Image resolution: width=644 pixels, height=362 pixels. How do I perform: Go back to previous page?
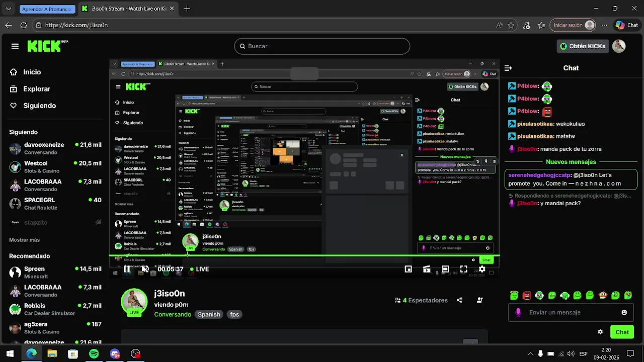(8, 25)
